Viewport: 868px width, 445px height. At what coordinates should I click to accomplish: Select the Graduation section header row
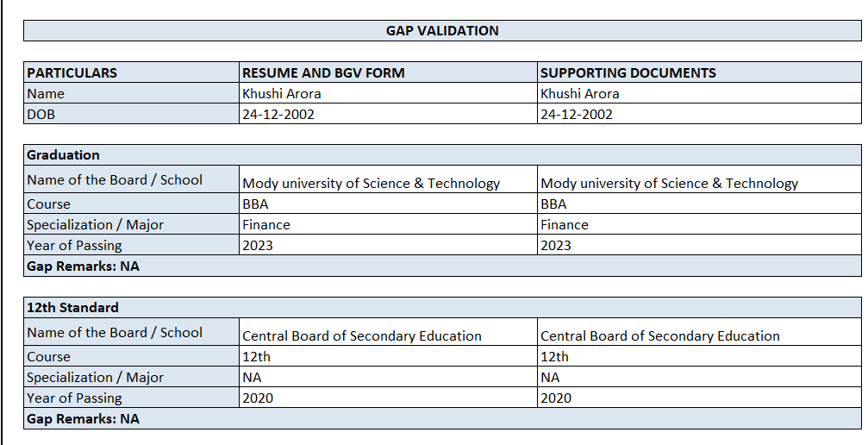[441, 155]
